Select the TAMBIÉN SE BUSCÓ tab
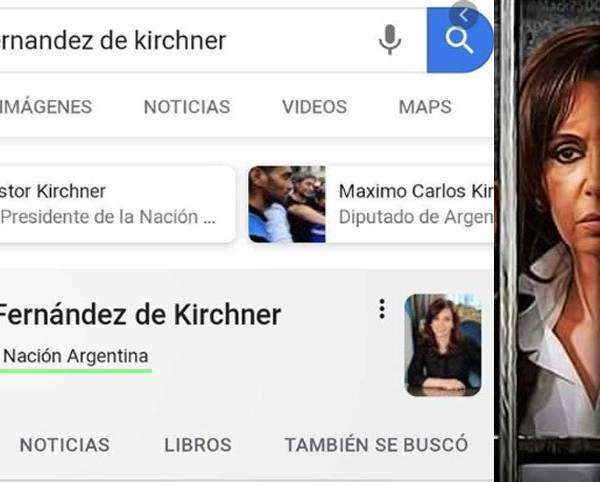 (x=377, y=445)
